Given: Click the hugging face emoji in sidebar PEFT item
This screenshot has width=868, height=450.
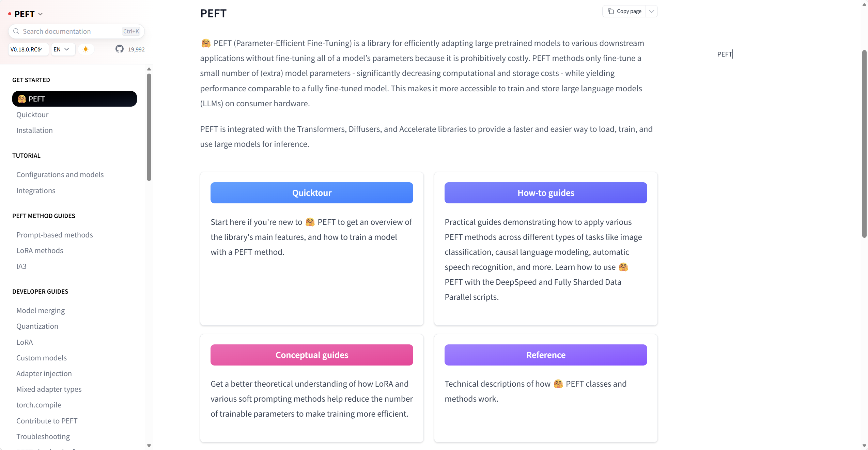Looking at the screenshot, I should point(22,99).
